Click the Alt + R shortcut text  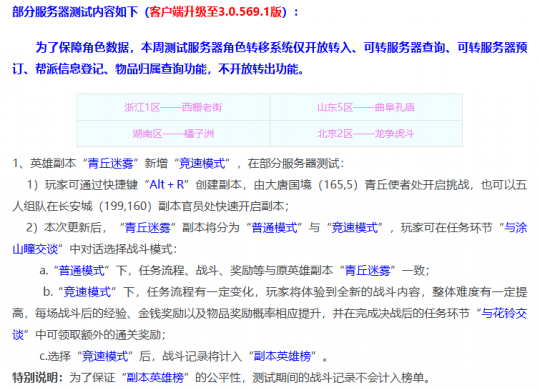tap(167, 185)
